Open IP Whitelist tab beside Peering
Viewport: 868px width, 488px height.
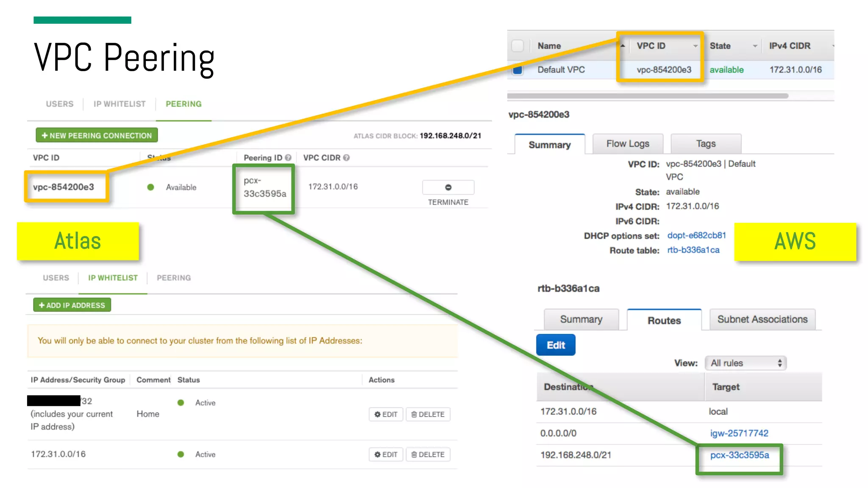click(x=120, y=104)
